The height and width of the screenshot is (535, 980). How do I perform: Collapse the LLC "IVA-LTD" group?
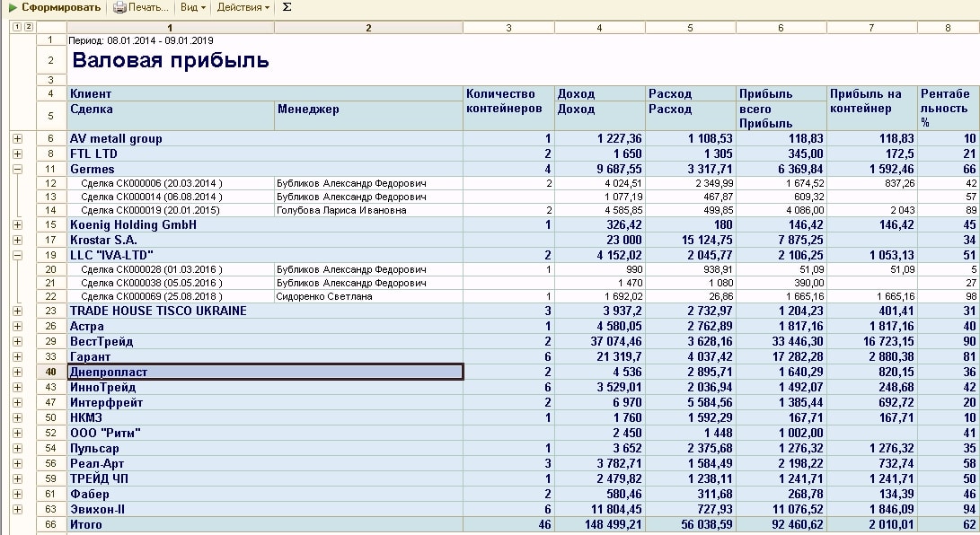(x=17, y=254)
